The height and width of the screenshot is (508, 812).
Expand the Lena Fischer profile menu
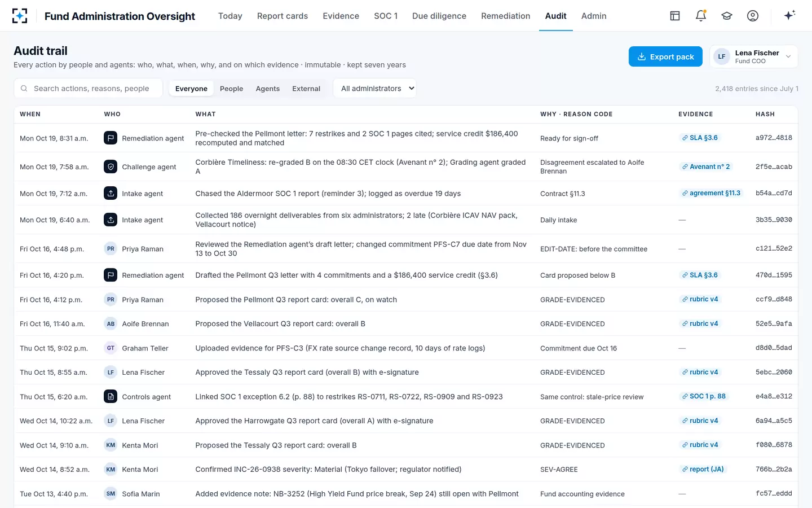754,56
